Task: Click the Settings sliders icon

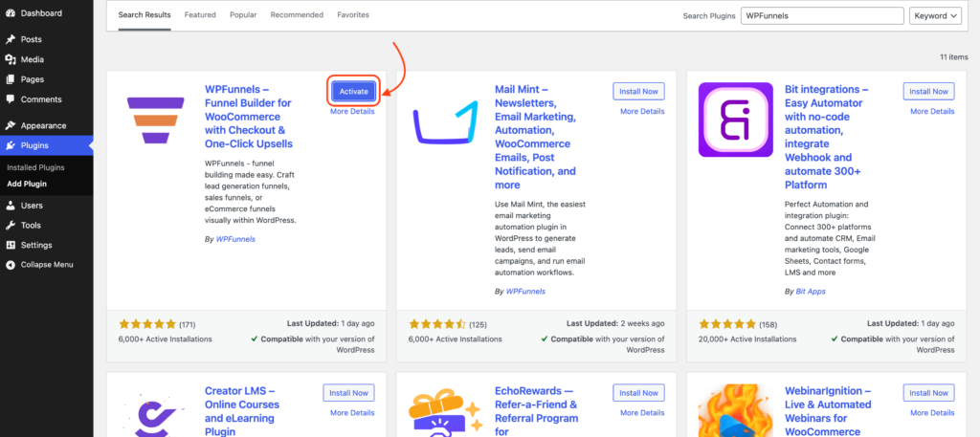Action: point(10,245)
